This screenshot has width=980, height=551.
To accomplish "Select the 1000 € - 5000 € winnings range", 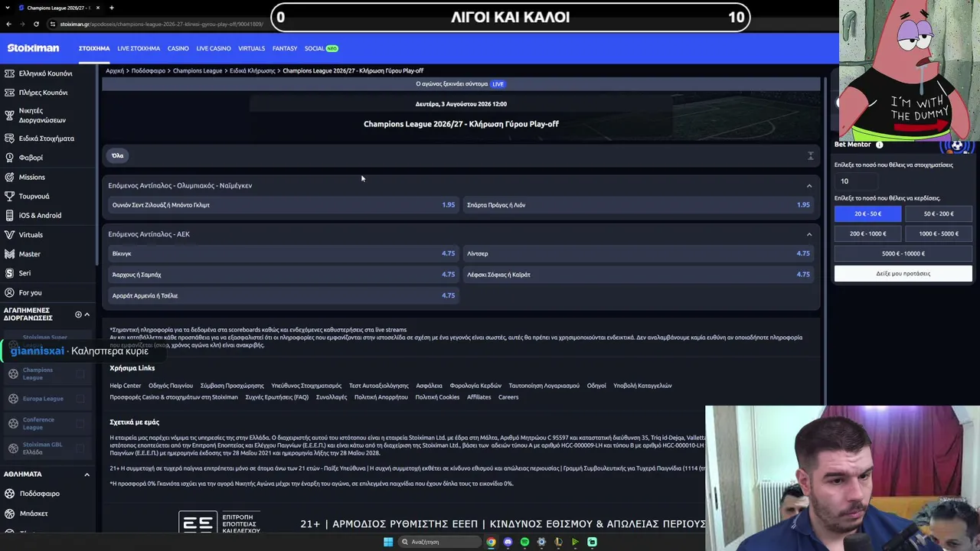I will click(939, 234).
